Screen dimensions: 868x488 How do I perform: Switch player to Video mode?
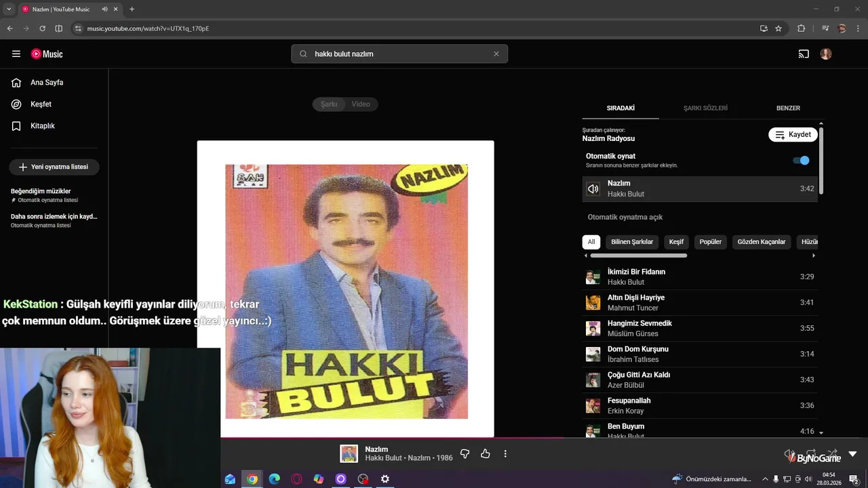tap(361, 104)
